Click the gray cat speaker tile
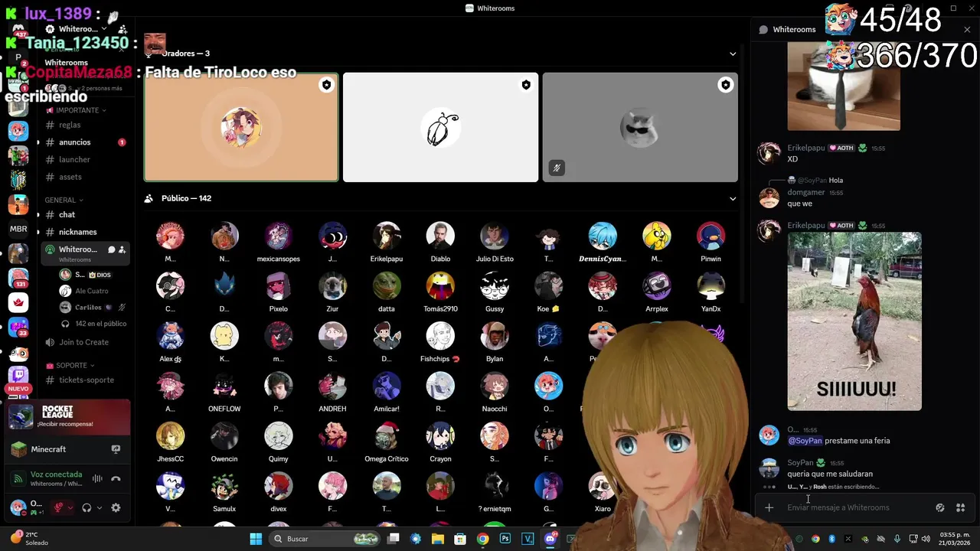This screenshot has height=551, width=980. [x=640, y=127]
